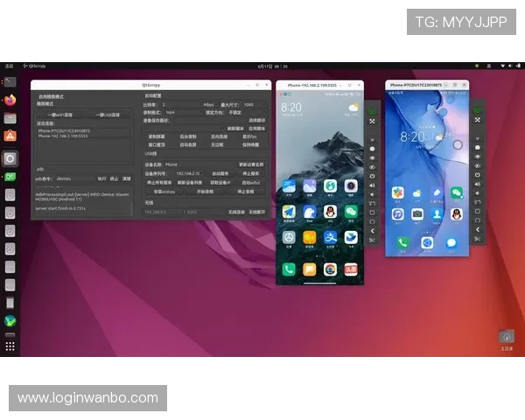525x420 pixels.
Task: Click fullscreen icon beside Phone-192.168.2.109:5555 window
Action: pos(372,122)
